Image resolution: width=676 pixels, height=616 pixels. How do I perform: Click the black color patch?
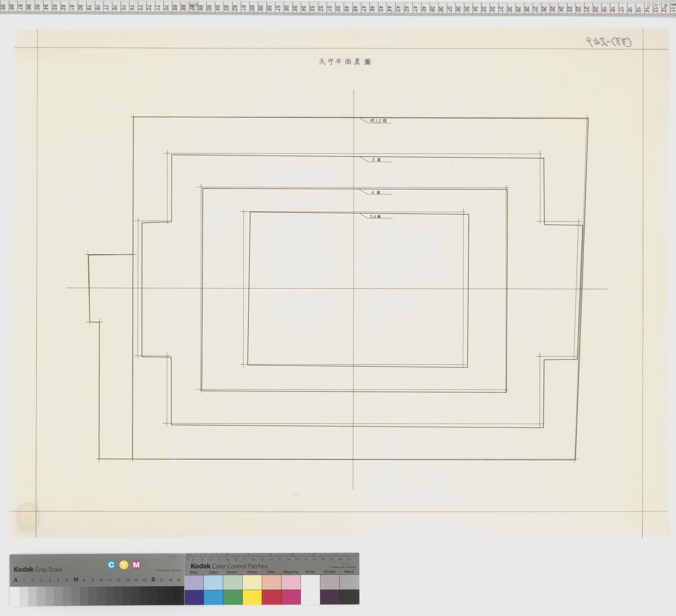click(349, 597)
